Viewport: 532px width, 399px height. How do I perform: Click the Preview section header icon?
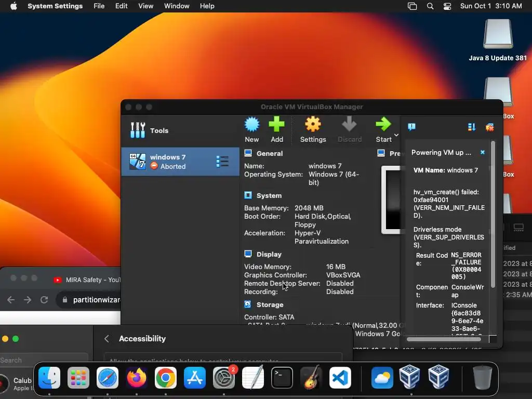(381, 153)
